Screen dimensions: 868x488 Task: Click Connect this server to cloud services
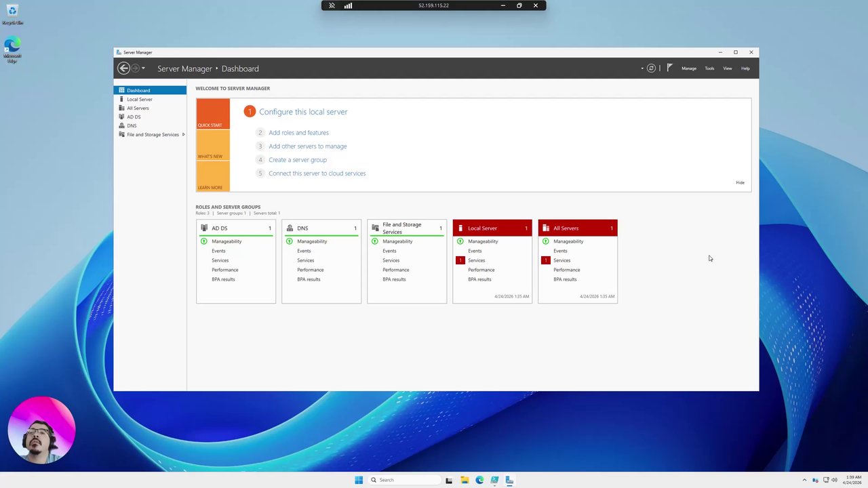pyautogui.click(x=317, y=174)
